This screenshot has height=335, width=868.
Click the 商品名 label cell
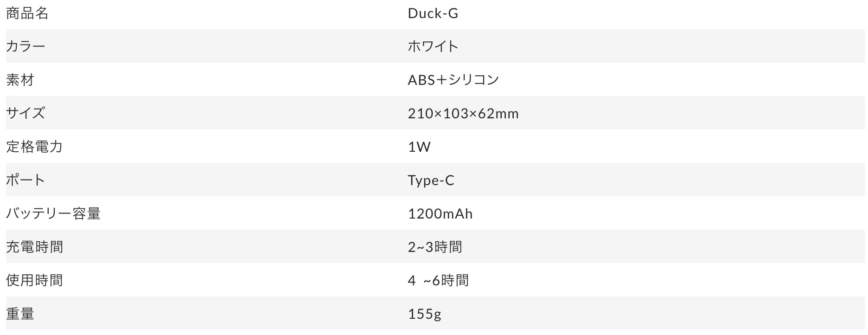coord(27,13)
